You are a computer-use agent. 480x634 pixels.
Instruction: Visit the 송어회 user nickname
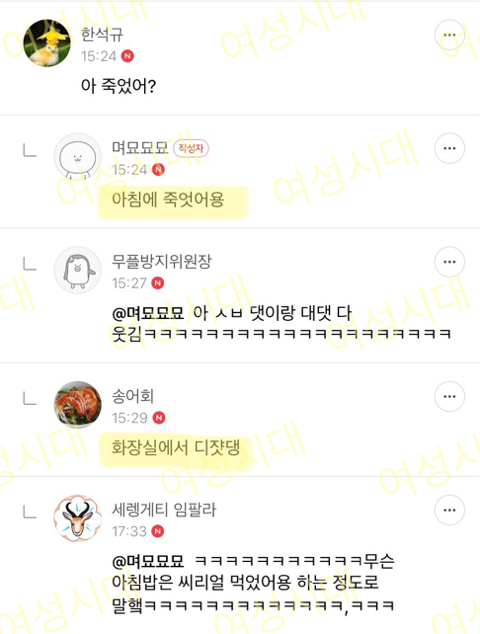tap(133, 396)
